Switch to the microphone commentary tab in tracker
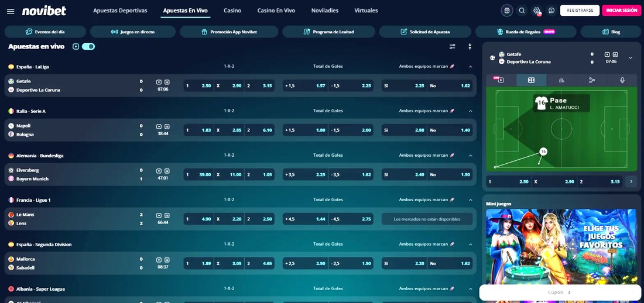The width and height of the screenshot is (644, 303). click(622, 80)
